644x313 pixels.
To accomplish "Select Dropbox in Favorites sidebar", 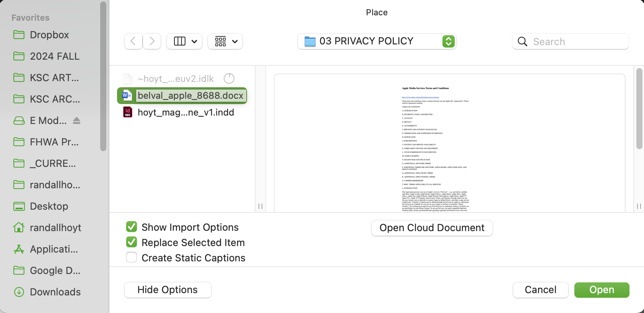I will (x=49, y=35).
